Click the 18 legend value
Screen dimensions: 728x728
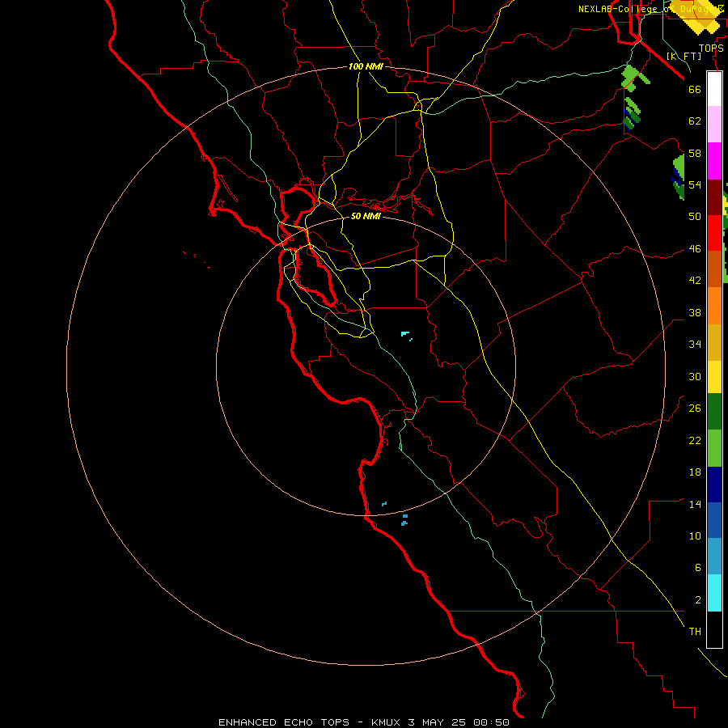[695, 472]
